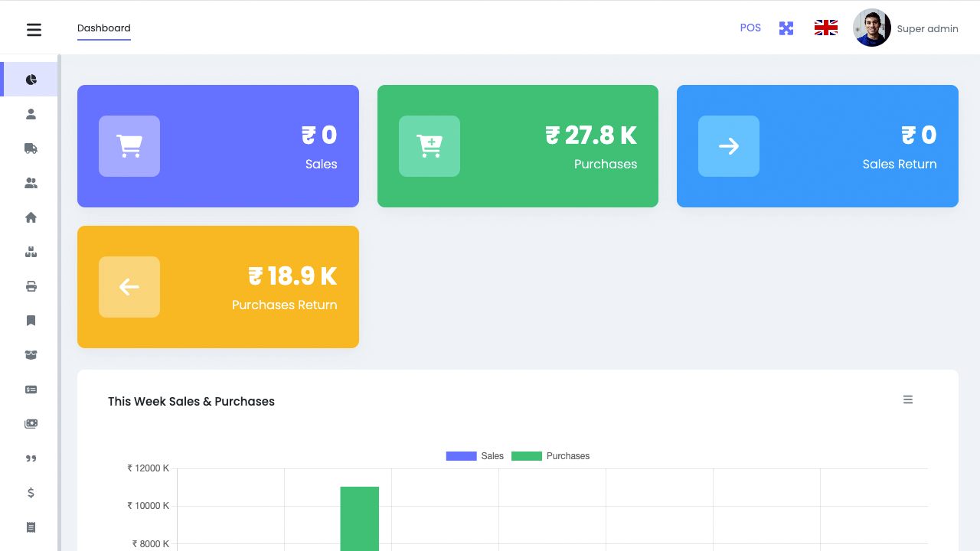Open the POS link in the header

pyautogui.click(x=750, y=28)
